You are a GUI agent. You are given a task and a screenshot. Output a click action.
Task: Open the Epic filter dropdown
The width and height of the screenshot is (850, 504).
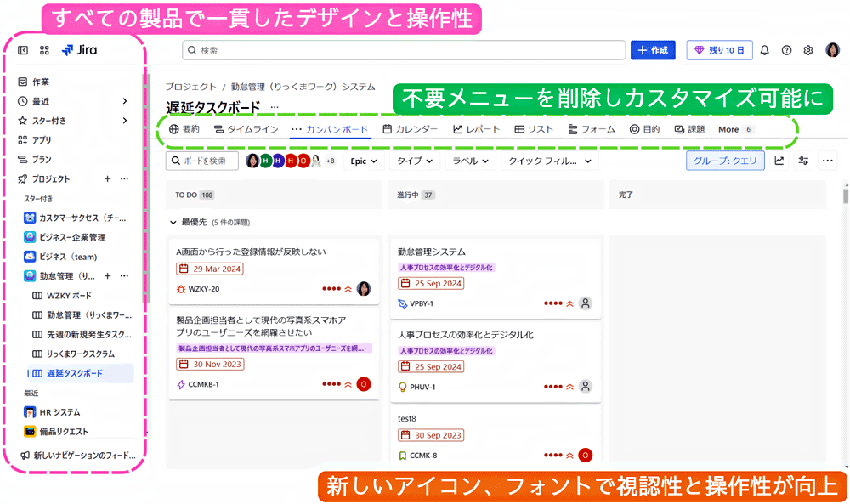coord(363,161)
